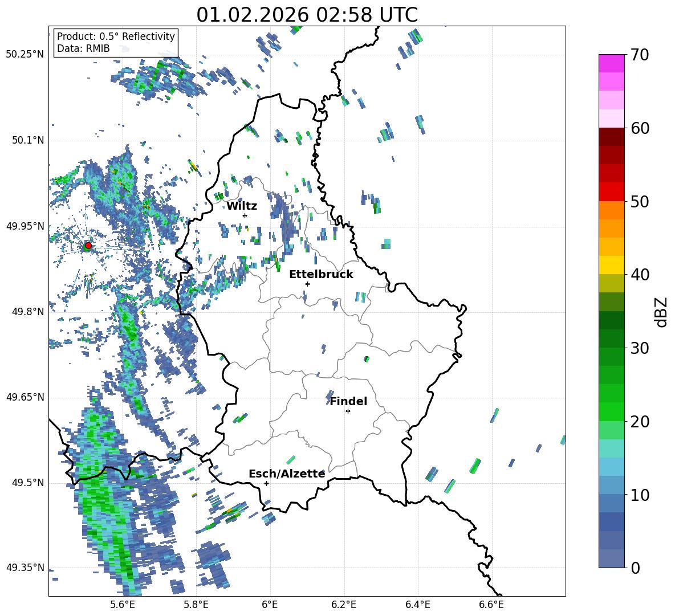This screenshot has width=675, height=616.
Task: Click the cross marker below Wiltz
Action: [245, 215]
